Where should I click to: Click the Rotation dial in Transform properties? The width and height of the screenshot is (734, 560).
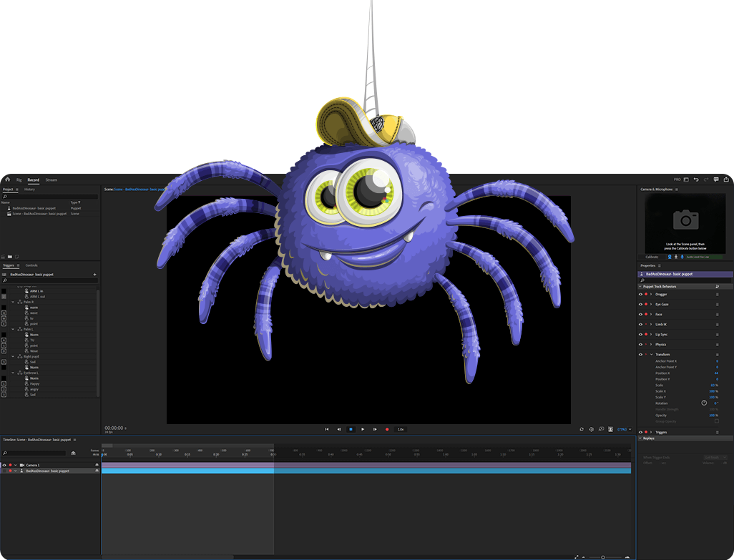pos(704,403)
